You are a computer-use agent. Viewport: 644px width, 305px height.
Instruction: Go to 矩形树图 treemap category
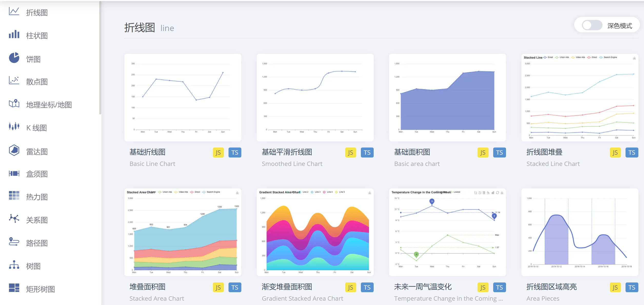40,289
